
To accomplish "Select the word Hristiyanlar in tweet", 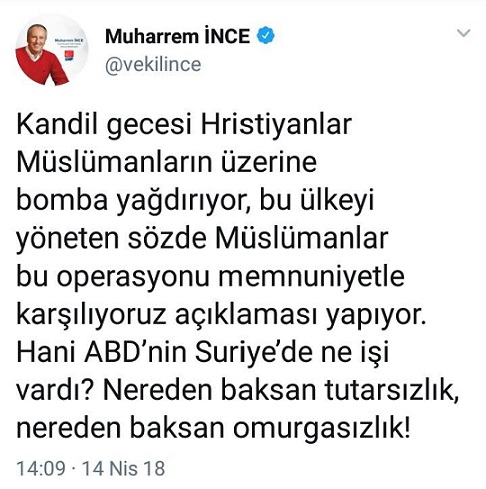I will click(276, 125).
